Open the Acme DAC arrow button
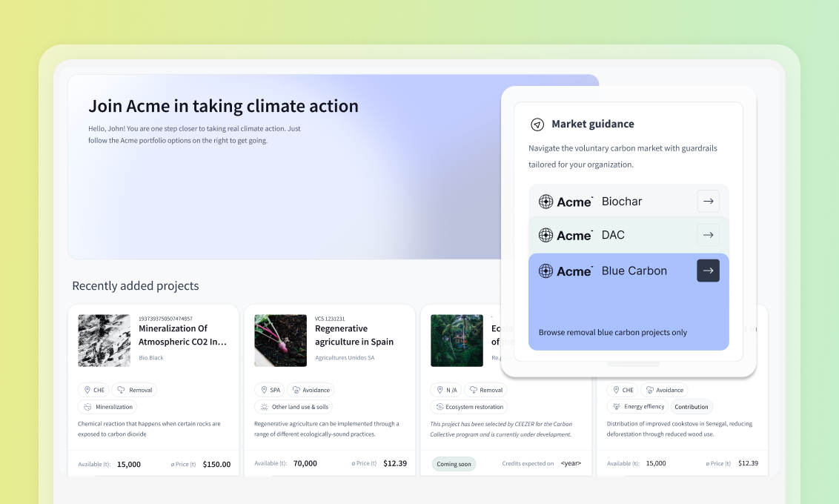839x504 pixels. click(x=708, y=235)
